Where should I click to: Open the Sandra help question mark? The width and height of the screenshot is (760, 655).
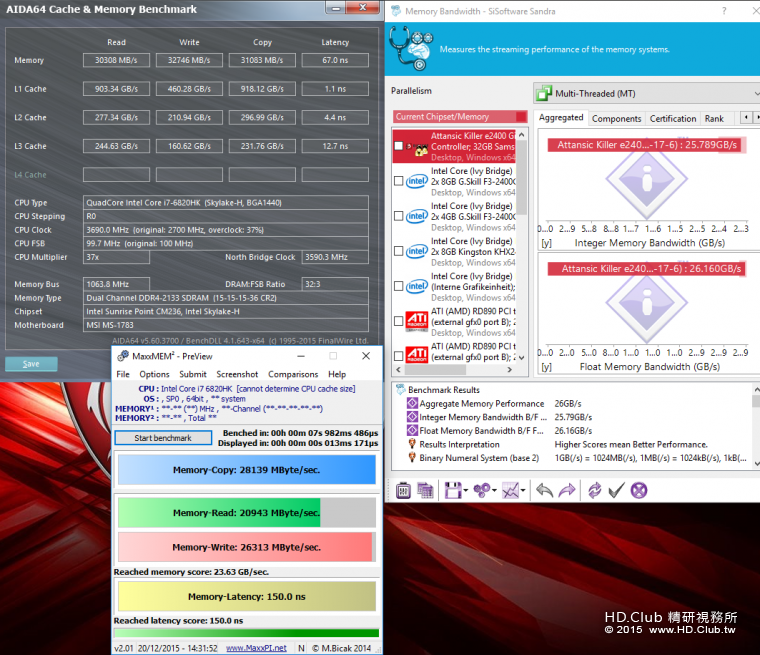pyautogui.click(x=724, y=11)
